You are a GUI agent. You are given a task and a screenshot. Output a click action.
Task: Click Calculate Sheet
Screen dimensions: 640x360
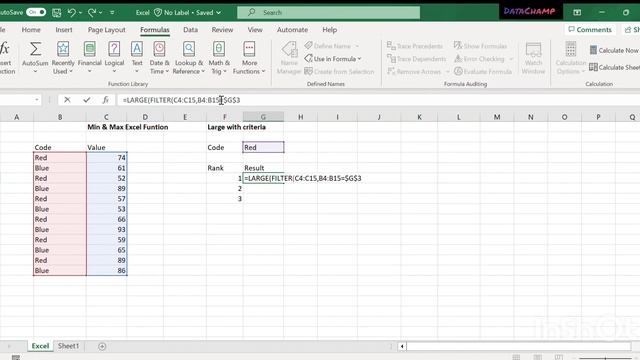(x=615, y=67)
